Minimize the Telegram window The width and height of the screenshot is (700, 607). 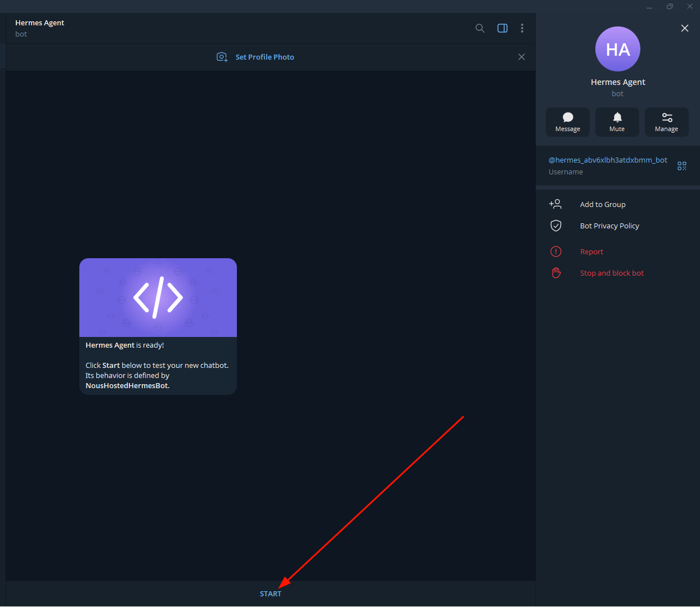649,7
